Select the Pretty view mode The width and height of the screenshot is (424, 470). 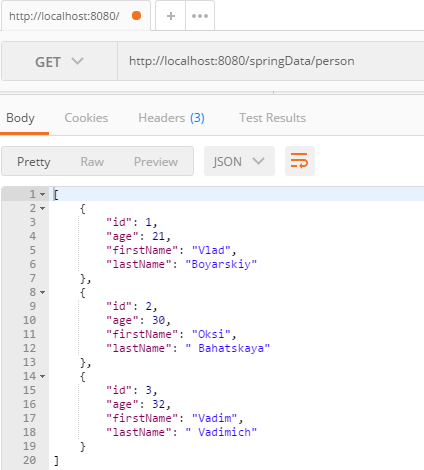(x=34, y=162)
